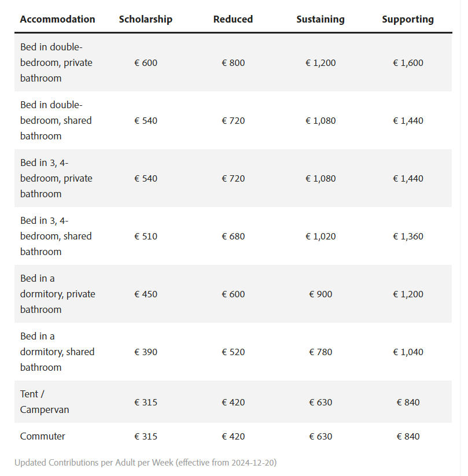This screenshot has height=476, width=468.
Task: Select the € 1,360 Supporting price
Action: pos(407,236)
